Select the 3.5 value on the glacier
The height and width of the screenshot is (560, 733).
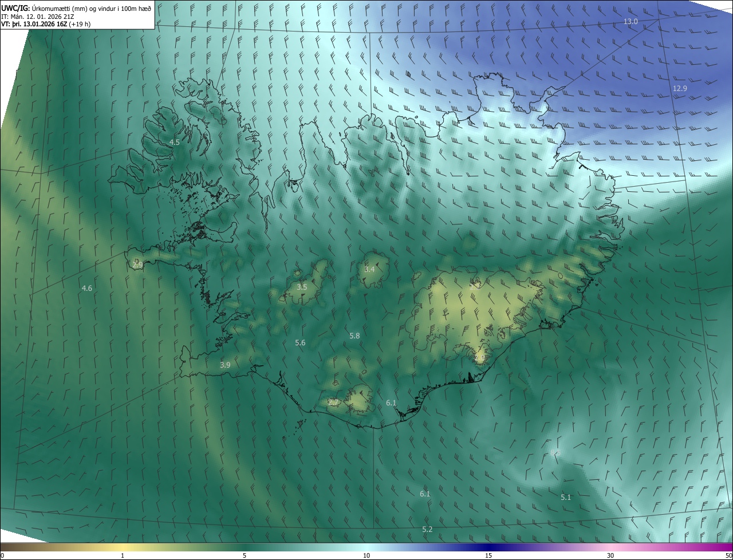point(302,287)
